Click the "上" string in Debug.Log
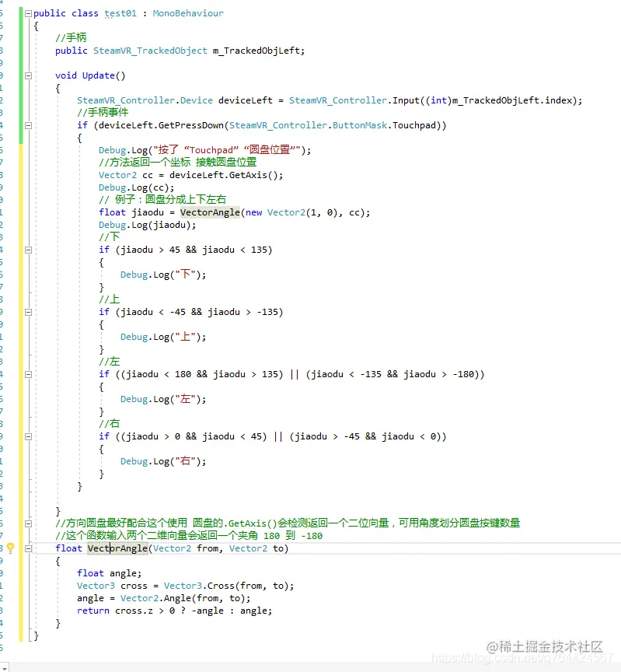Viewport: 621px width, 672px height. click(186, 337)
